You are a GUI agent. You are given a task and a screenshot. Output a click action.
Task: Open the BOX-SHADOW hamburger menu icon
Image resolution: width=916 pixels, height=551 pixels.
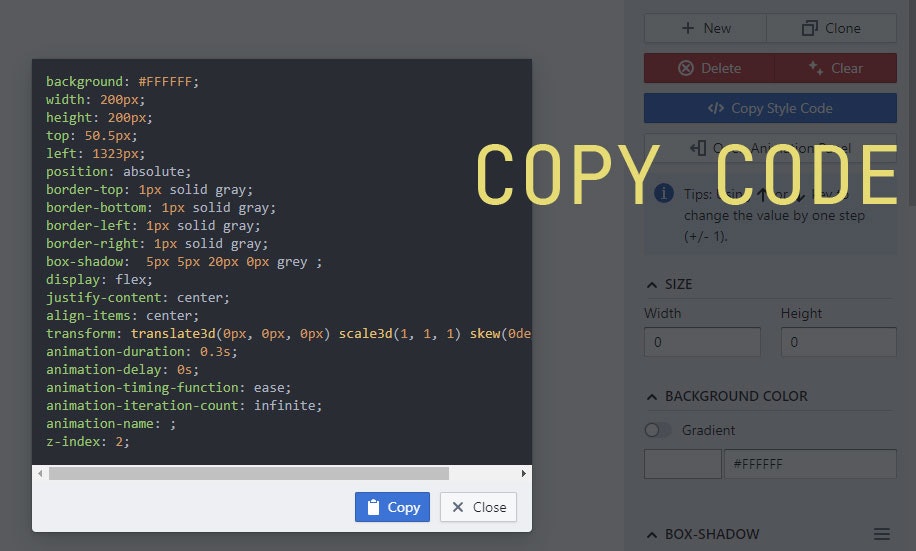pos(882,534)
